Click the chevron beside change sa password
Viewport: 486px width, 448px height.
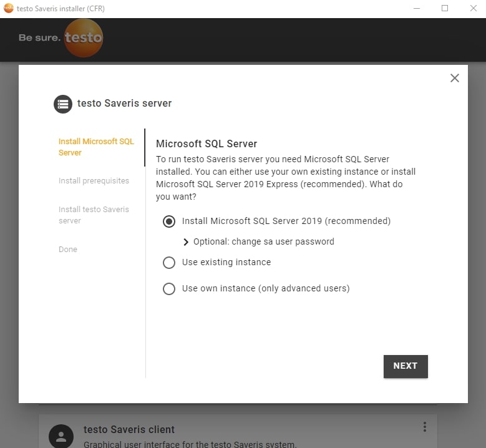point(186,242)
